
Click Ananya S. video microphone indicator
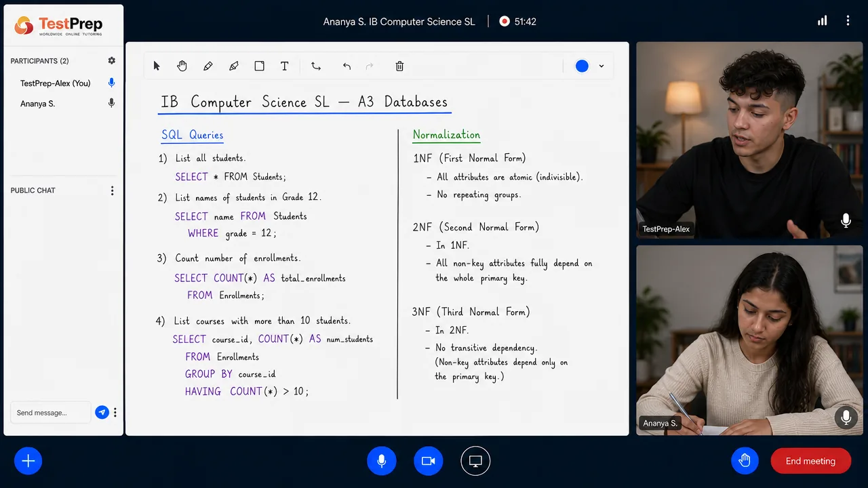point(846,418)
